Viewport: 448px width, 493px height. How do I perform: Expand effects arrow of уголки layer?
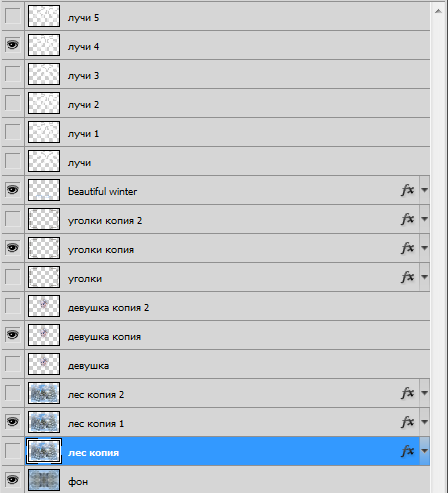coord(424,277)
